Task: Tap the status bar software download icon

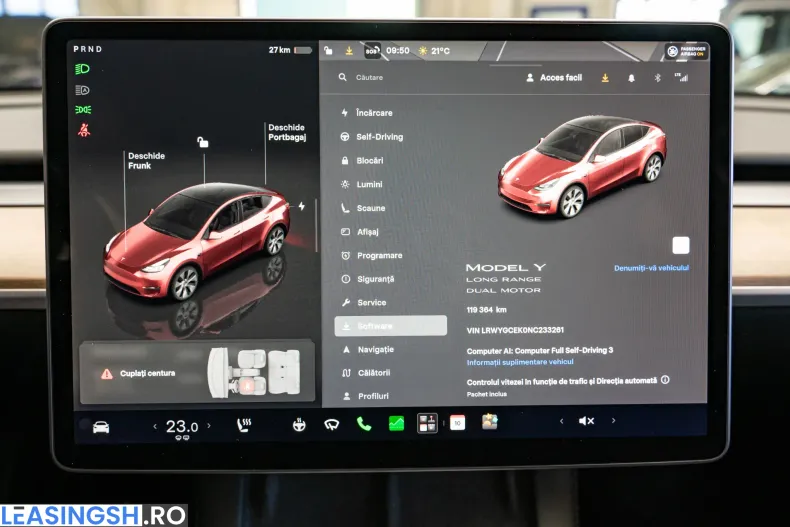Action: (x=349, y=51)
